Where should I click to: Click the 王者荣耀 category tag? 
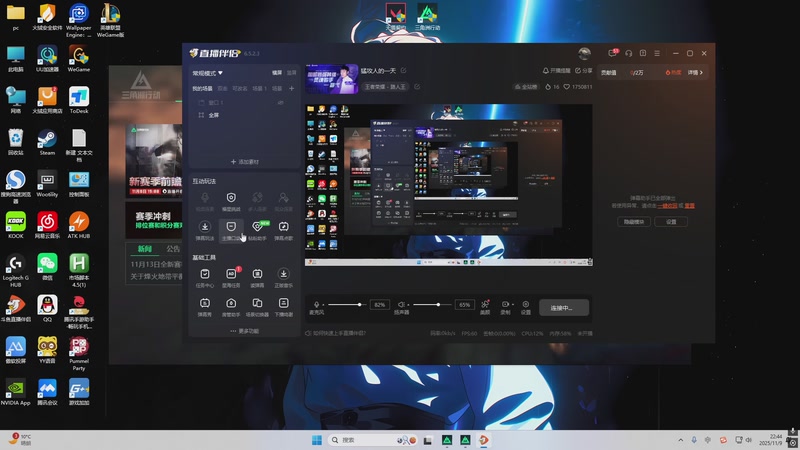click(x=386, y=87)
